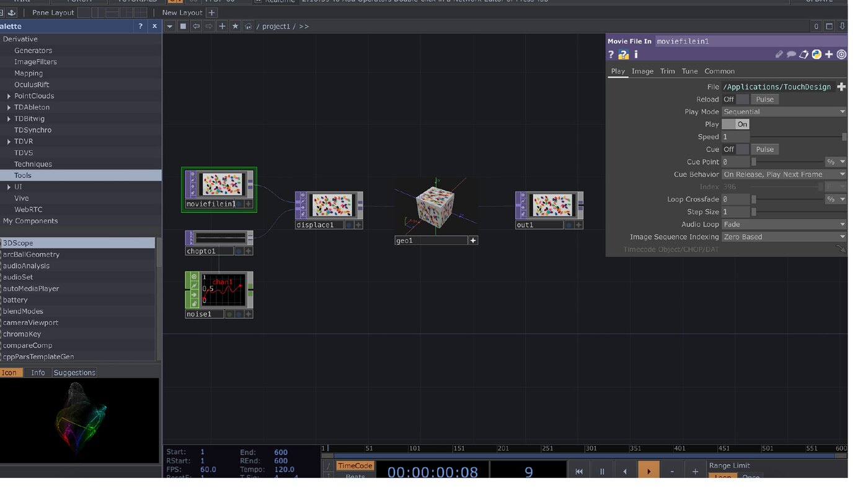This screenshot has width=868, height=489.
Task: Open operator help question mark icon
Action: pyautogui.click(x=611, y=55)
